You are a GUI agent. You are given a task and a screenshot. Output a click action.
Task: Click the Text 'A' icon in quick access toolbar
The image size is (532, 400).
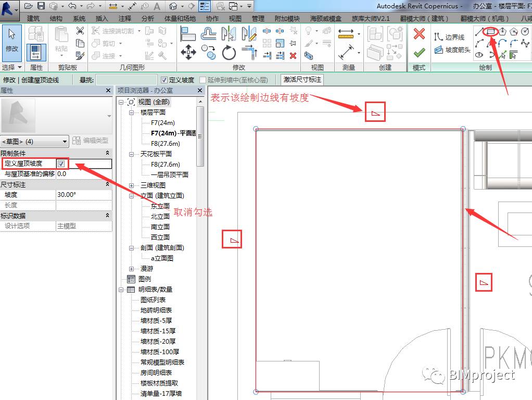157,6
